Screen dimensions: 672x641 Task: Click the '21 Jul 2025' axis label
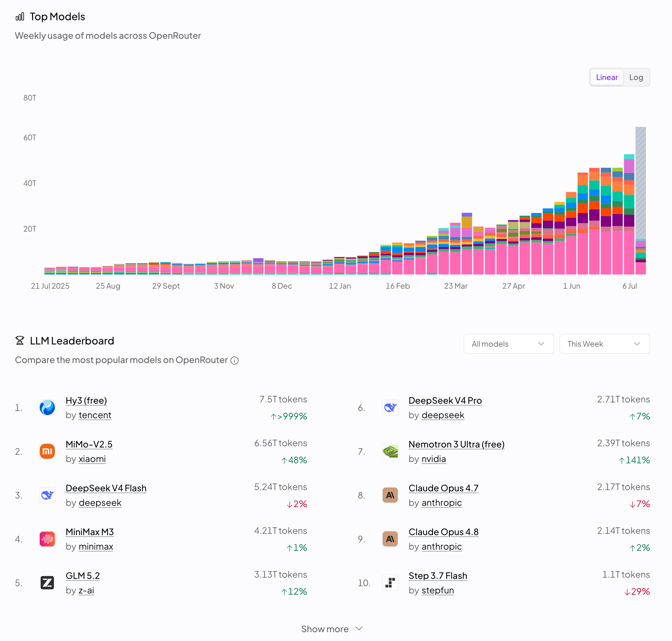(x=50, y=286)
